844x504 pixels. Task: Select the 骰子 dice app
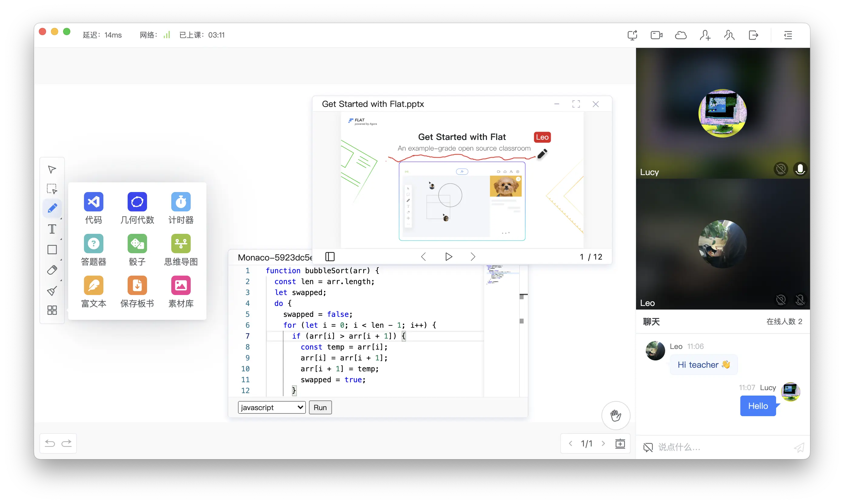tap(137, 244)
